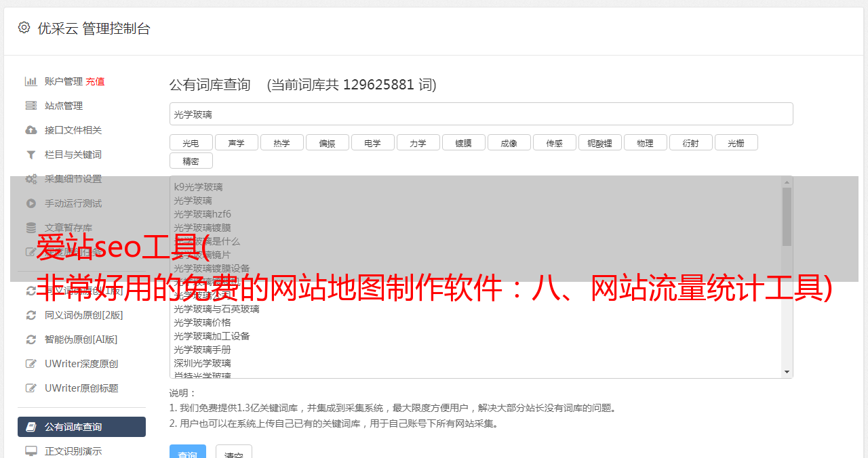Screen dimensions: 868x458
Task: Click the blue 查询 button
Action: [x=188, y=453]
